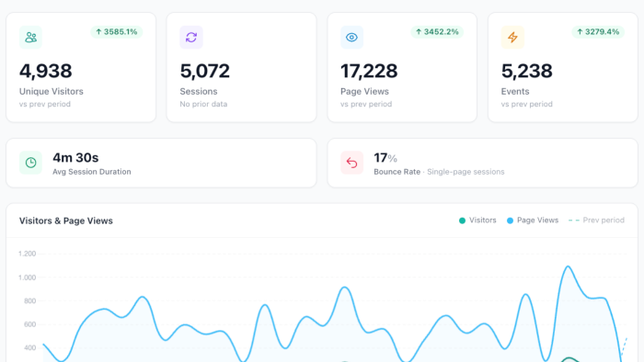Click Single-page sessions description text
The image size is (644, 362).
[x=466, y=172]
